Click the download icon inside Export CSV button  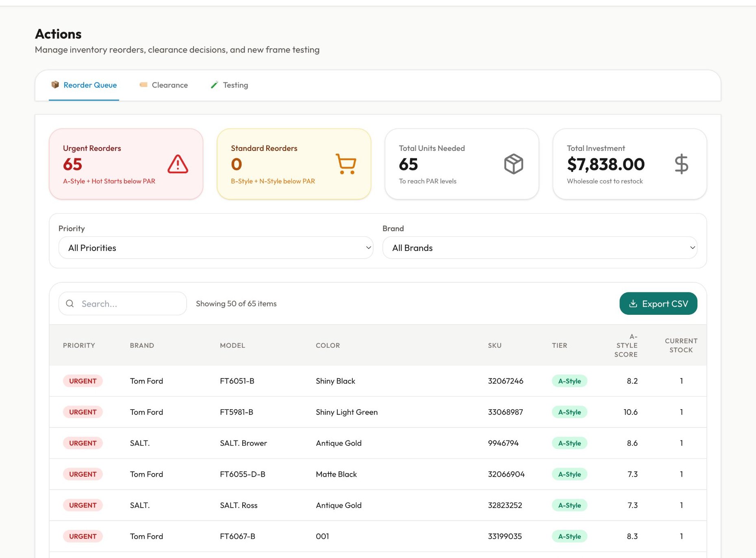(633, 303)
